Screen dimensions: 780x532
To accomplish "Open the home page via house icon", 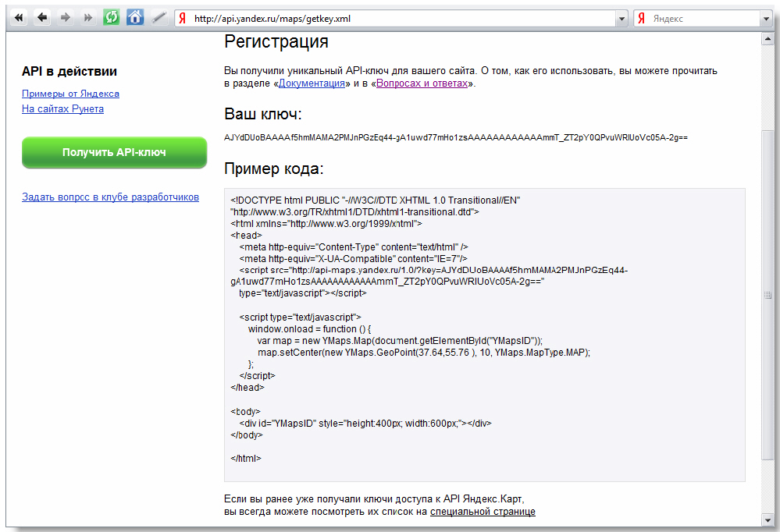I will (135, 17).
